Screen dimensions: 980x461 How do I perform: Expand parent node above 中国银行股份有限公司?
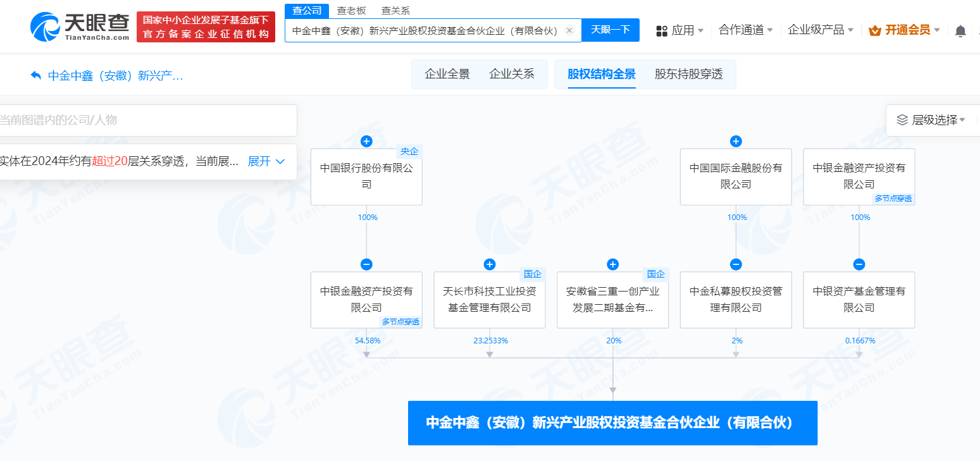click(366, 141)
